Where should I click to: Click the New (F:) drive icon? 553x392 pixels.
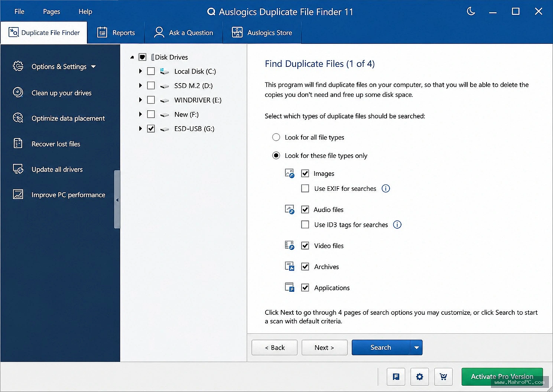coord(164,115)
